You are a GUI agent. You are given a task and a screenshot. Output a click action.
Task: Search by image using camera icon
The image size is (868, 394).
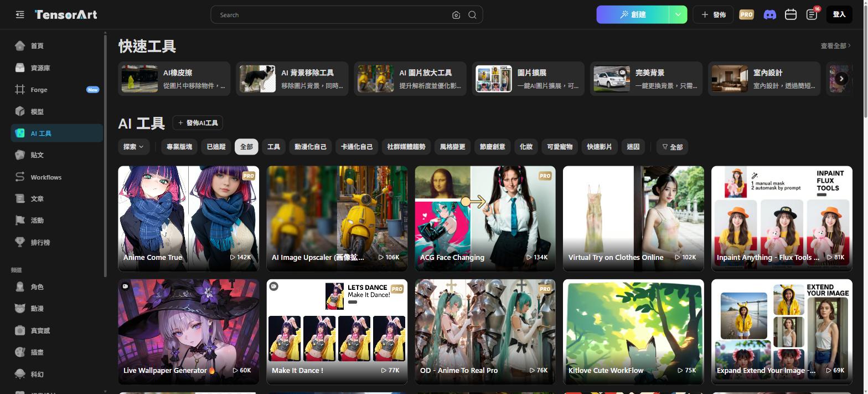tap(456, 15)
